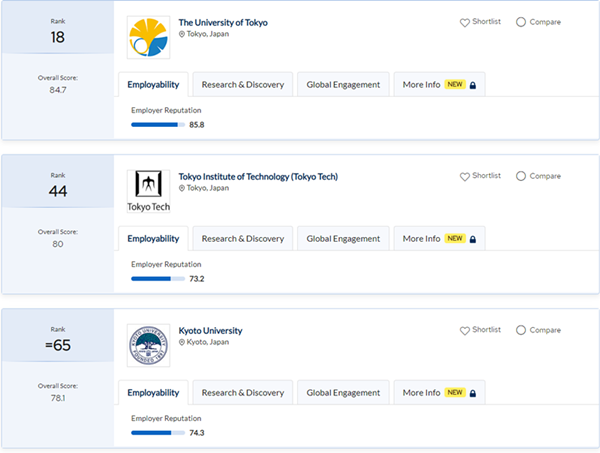Click NEW badge on Kyoto University More Info

[x=455, y=392]
